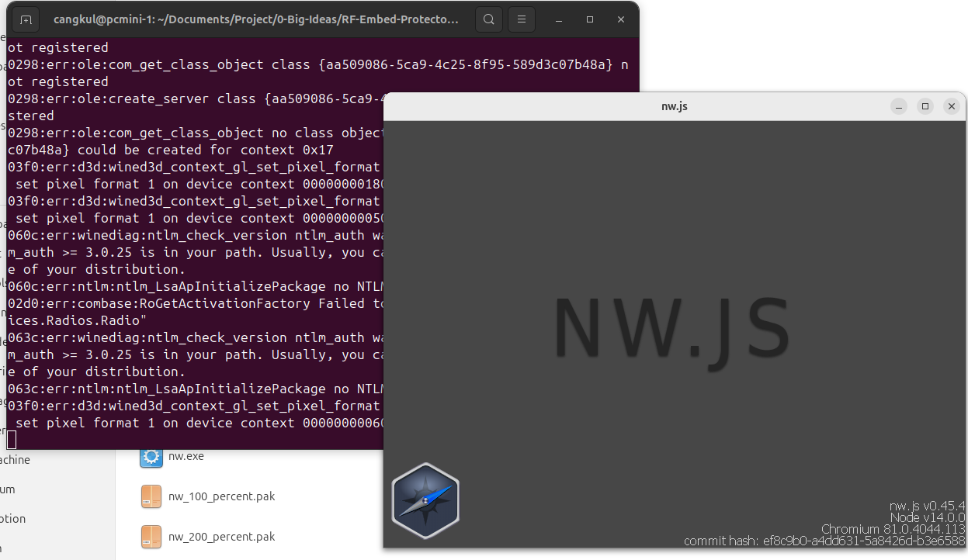This screenshot has width=968, height=560.
Task: Click the nw_100_percent.pak file name
Action: pos(222,496)
